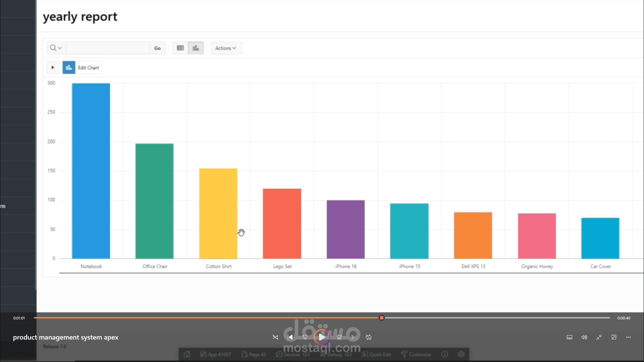Toggle repeat mode
The width and height of the screenshot is (644, 362).
pos(369,337)
